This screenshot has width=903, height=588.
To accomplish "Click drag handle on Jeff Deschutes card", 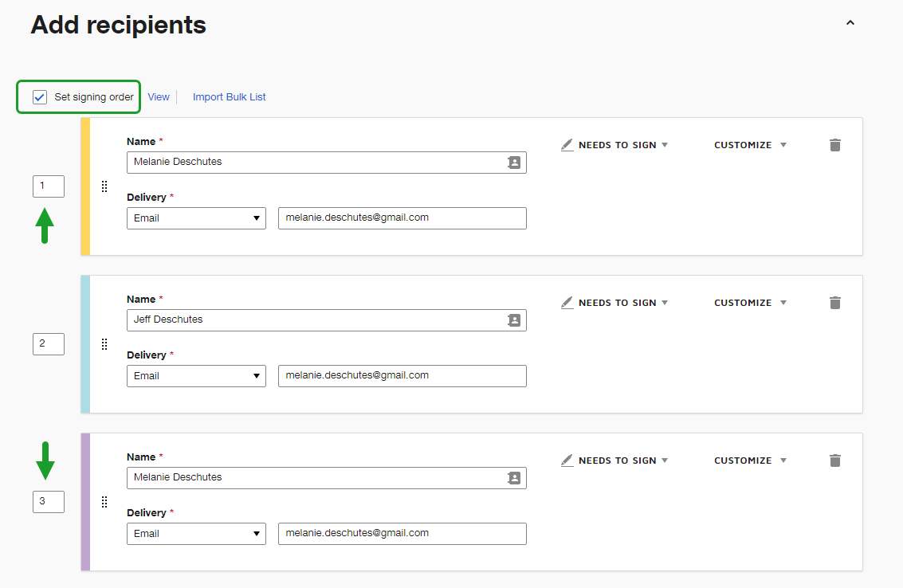I will click(104, 344).
